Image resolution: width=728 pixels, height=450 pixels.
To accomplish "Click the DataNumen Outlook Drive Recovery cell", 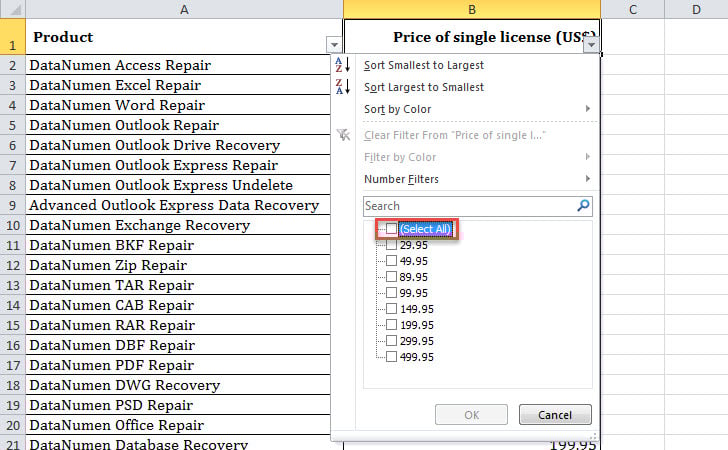I will (x=178, y=145).
